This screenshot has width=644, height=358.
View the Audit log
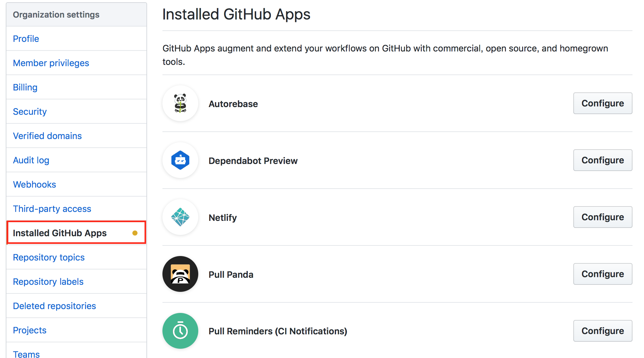pyautogui.click(x=31, y=160)
